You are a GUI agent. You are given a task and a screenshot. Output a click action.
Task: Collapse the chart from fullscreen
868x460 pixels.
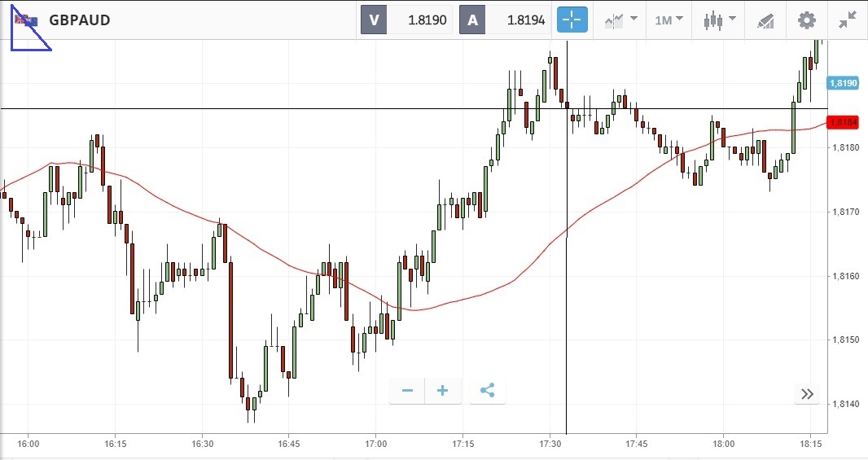click(848, 20)
